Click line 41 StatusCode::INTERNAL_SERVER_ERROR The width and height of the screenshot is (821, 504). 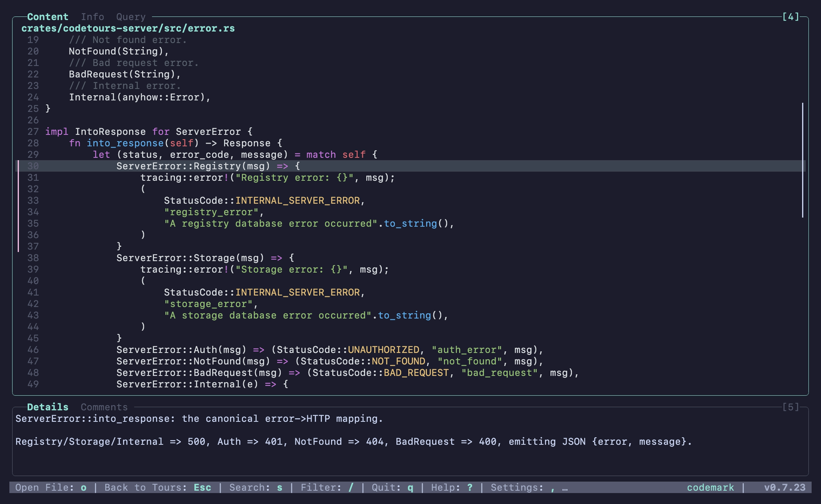[x=264, y=293]
